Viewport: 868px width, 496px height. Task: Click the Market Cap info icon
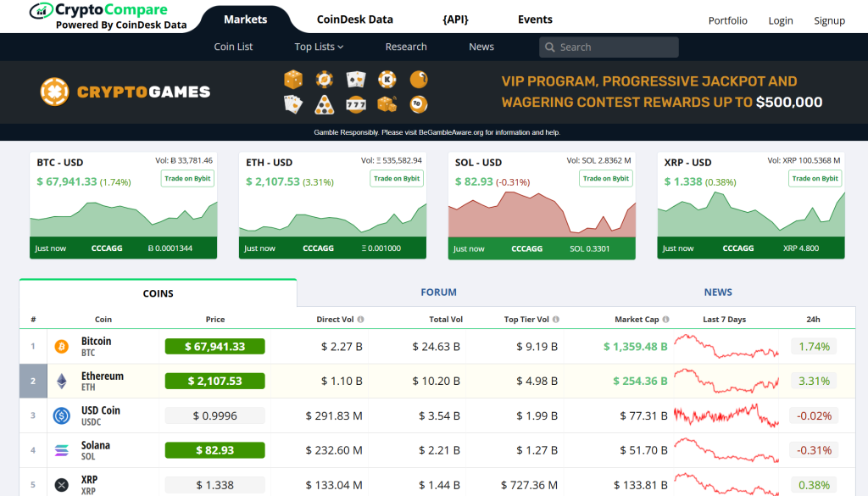coord(665,320)
